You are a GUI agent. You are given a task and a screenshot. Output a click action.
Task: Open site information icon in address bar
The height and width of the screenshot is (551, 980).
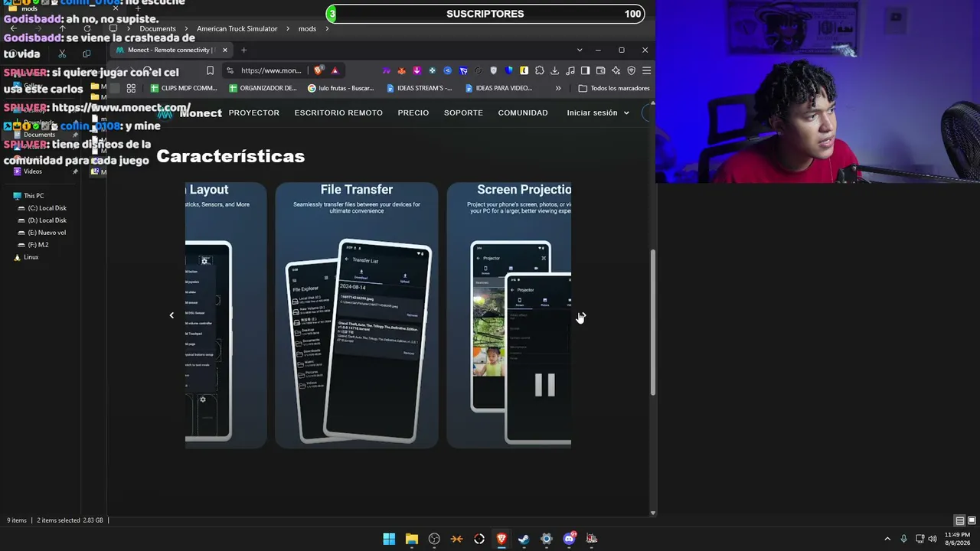click(x=230, y=70)
